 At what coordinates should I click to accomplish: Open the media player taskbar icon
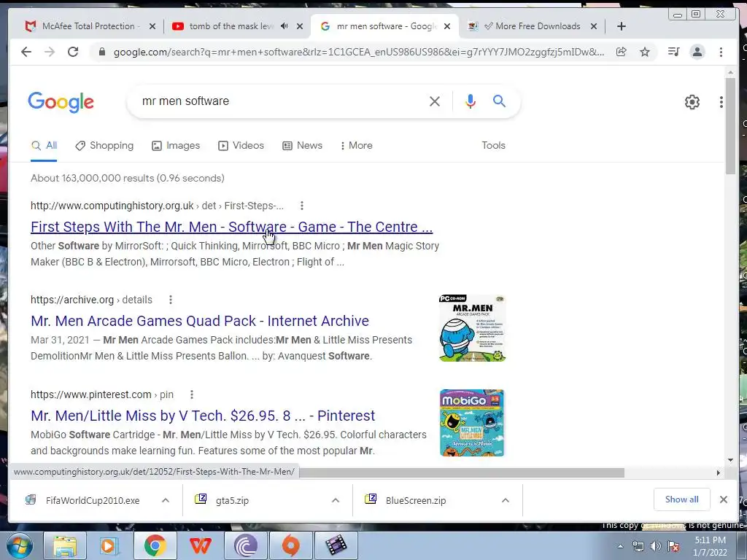109,545
